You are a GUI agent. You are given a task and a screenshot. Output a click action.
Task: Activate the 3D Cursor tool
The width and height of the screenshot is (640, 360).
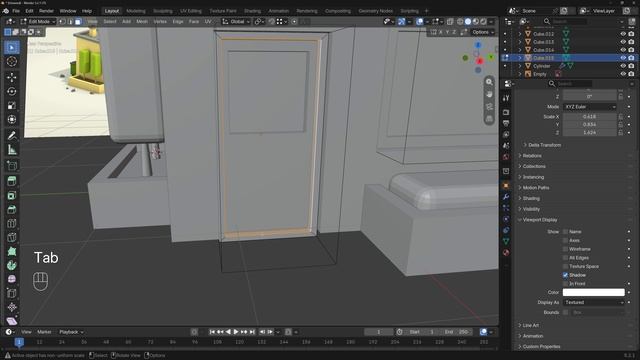click(12, 62)
